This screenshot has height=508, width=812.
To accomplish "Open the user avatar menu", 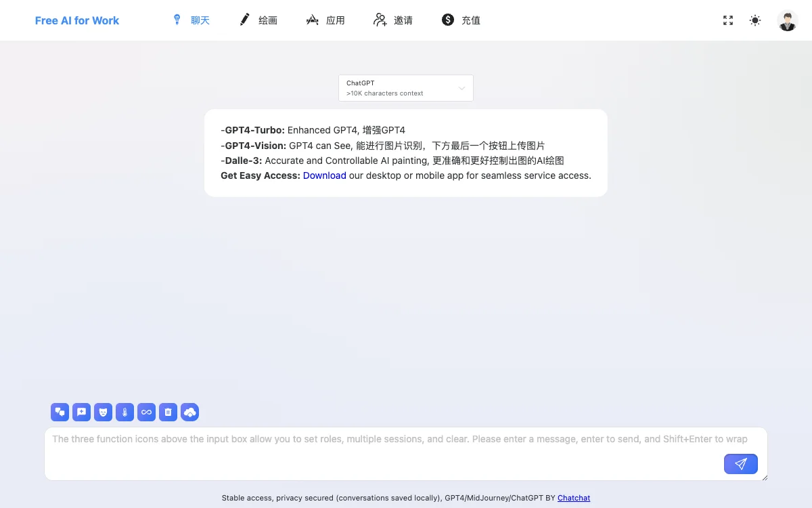I will (x=788, y=20).
